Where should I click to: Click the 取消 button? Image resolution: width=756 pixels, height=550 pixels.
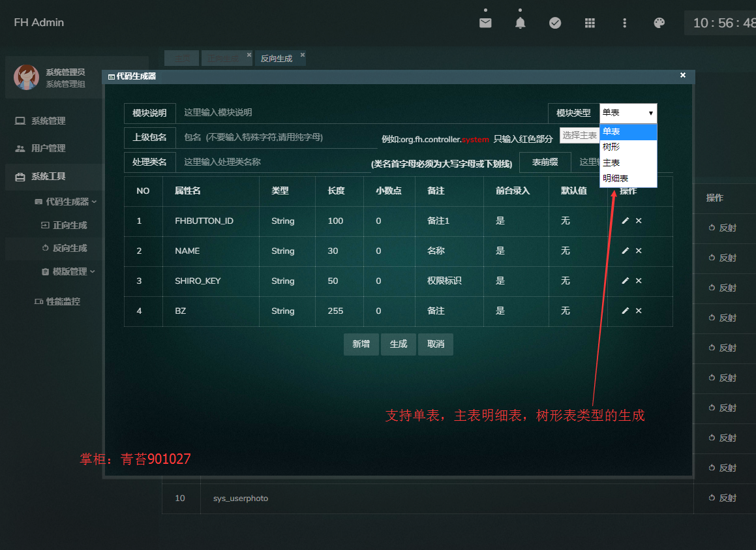click(435, 344)
